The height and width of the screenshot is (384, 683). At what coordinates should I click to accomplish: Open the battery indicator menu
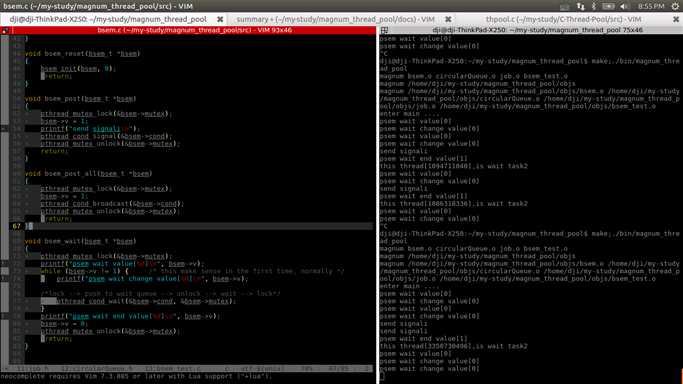(608, 6)
